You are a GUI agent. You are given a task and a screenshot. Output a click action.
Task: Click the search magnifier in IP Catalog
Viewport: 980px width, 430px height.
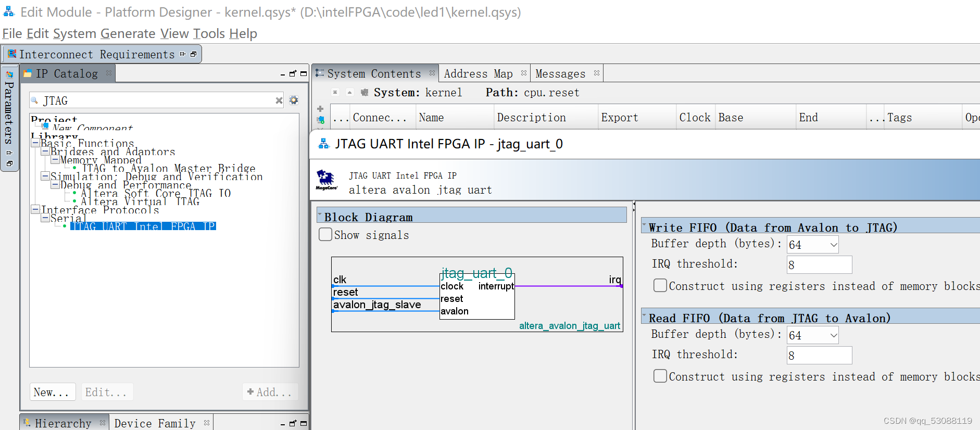[x=35, y=100]
